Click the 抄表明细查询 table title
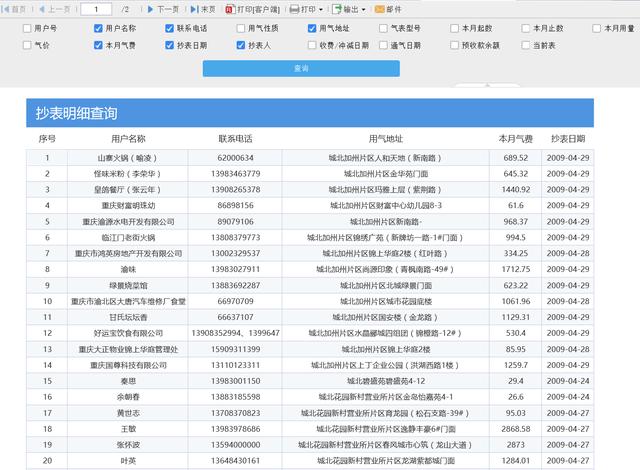Image resolution: width=640 pixels, height=470 pixels. [x=76, y=113]
